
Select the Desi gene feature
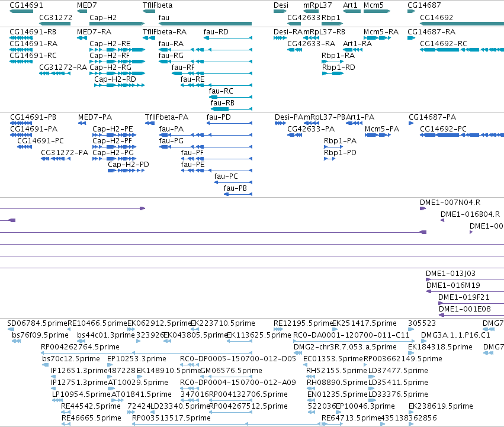280,11
